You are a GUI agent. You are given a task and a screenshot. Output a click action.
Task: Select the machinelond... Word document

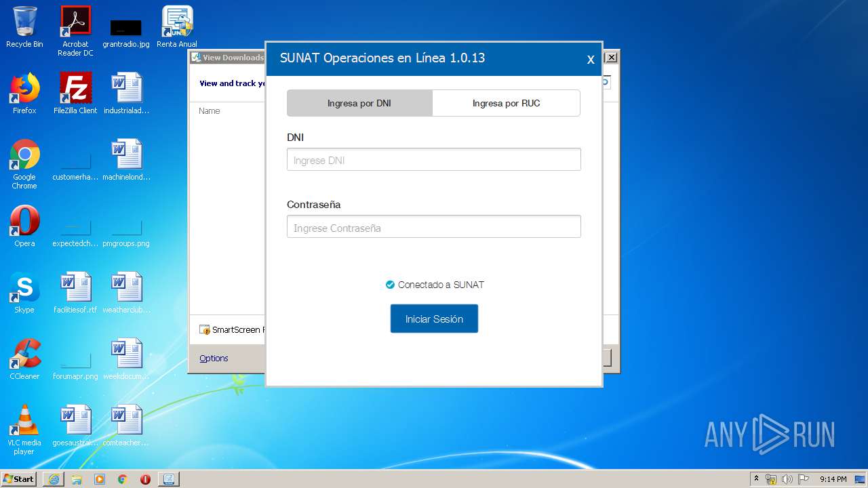click(126, 161)
